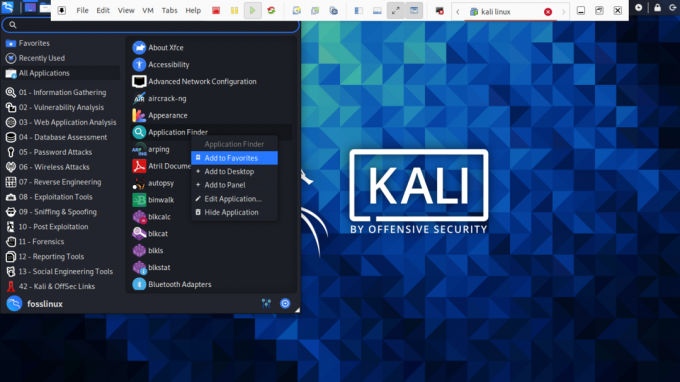This screenshot has width=680, height=382.
Task: Toggle the thumbnail bar view icon
Action: (x=377, y=10)
